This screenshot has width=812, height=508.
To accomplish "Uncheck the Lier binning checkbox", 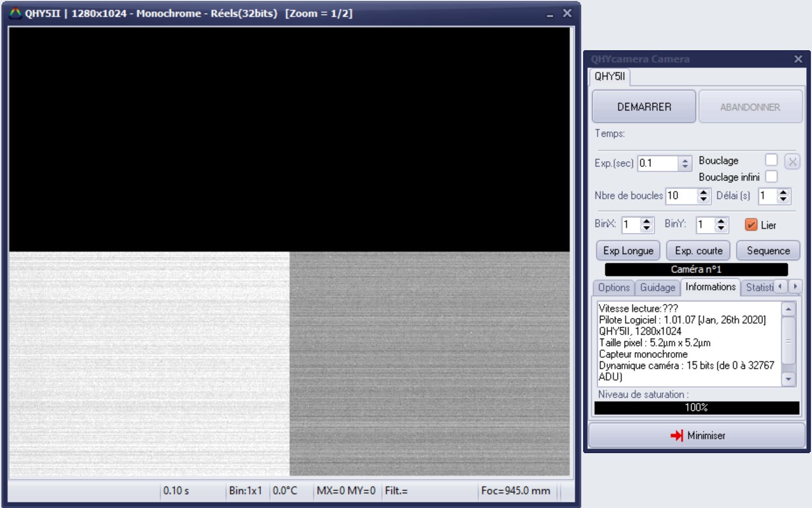I will click(751, 225).
